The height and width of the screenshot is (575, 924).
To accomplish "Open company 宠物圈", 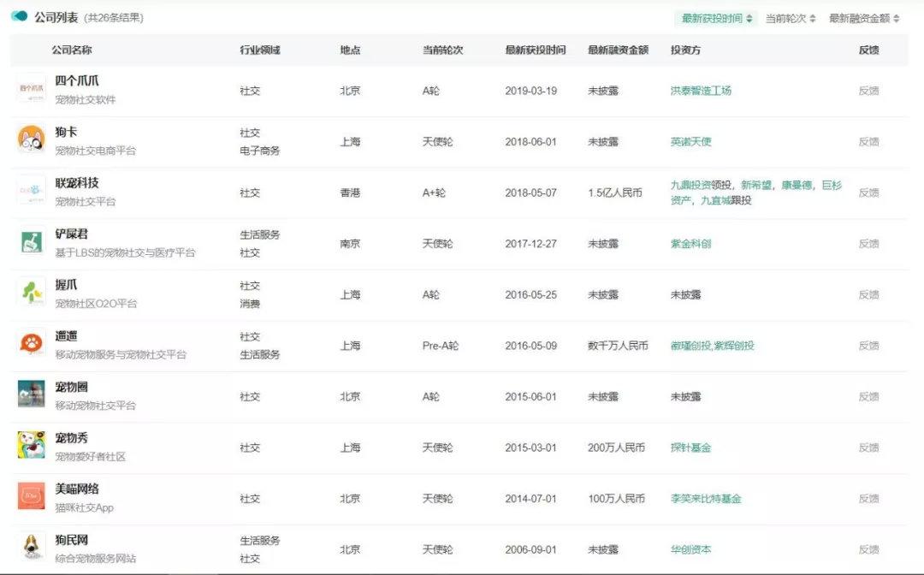I will [71, 387].
